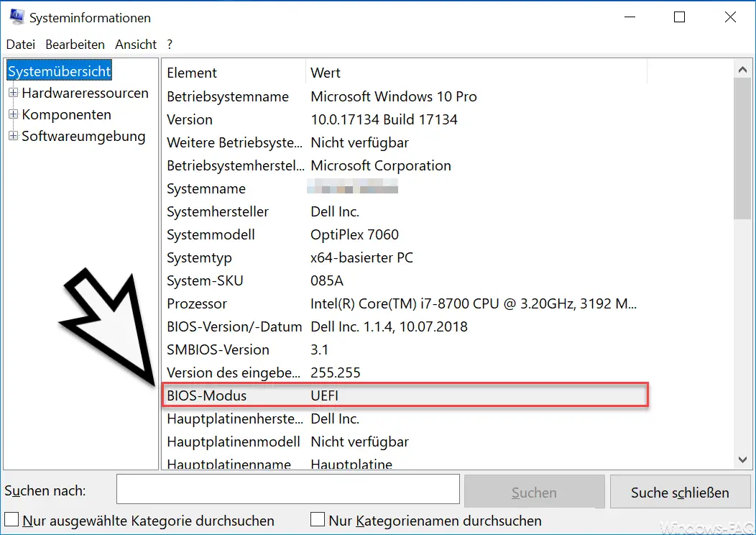The image size is (756, 535).
Task: Open the question mark help menu
Action: (170, 45)
